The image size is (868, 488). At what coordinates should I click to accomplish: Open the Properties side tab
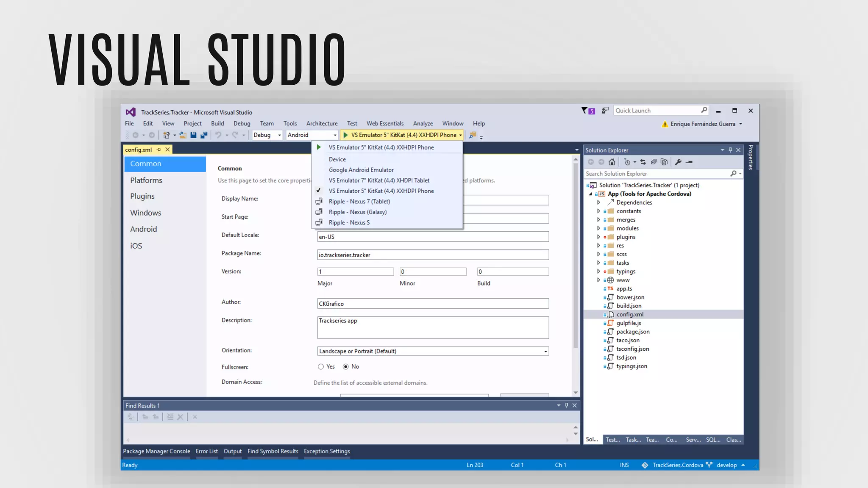(751, 157)
